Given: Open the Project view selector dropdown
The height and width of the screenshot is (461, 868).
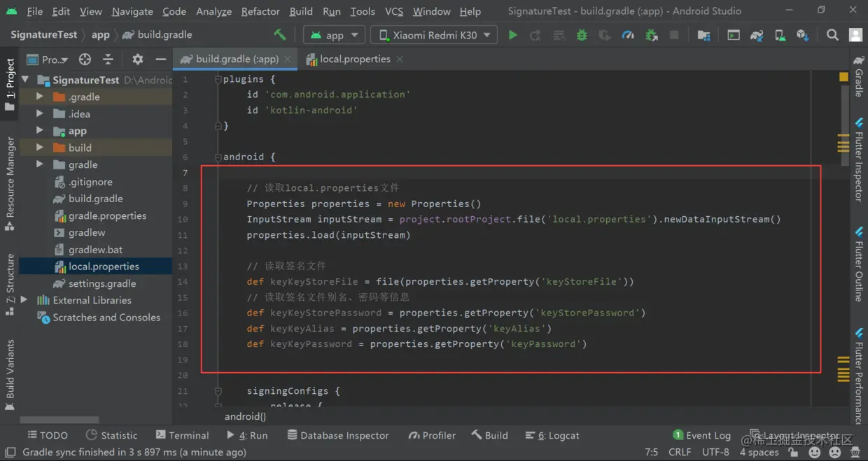Looking at the screenshot, I should point(48,59).
